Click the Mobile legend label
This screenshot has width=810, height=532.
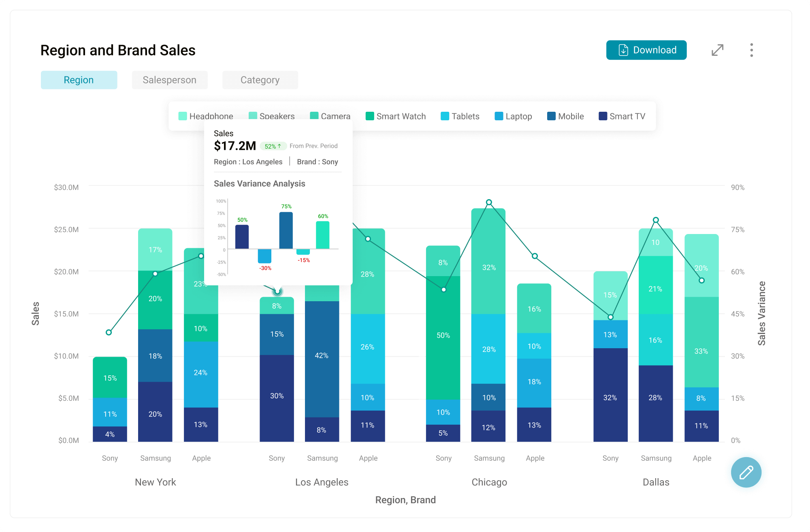571,116
